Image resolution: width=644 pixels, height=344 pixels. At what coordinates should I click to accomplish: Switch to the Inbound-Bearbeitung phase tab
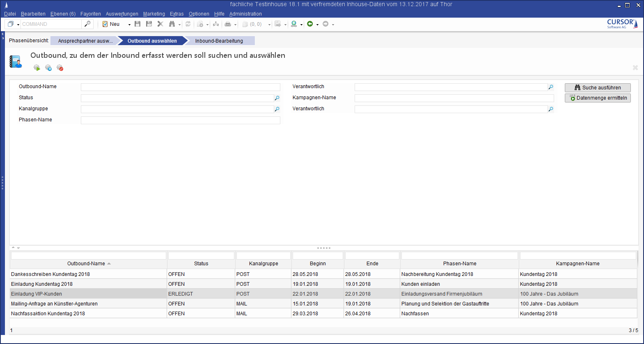(x=219, y=41)
